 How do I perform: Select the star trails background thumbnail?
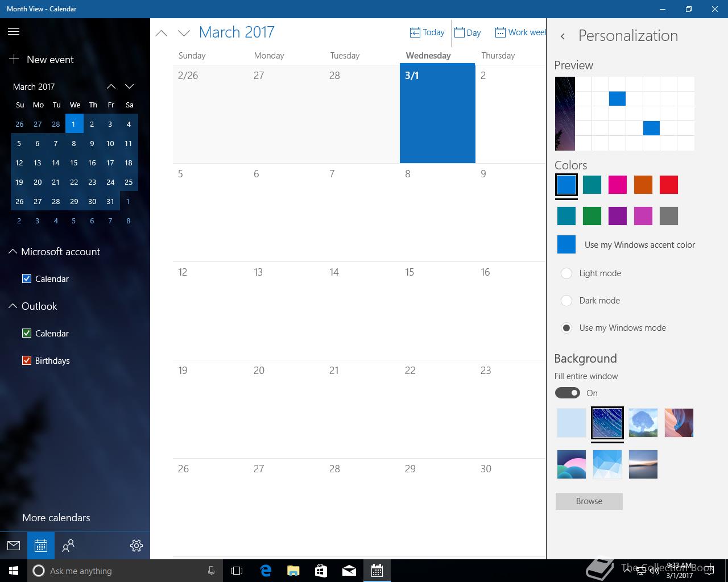pos(607,423)
